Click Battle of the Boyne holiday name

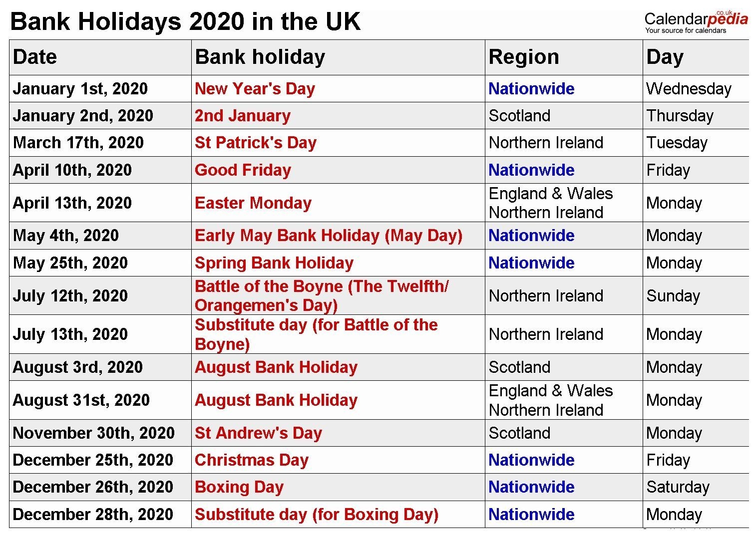[x=322, y=295]
